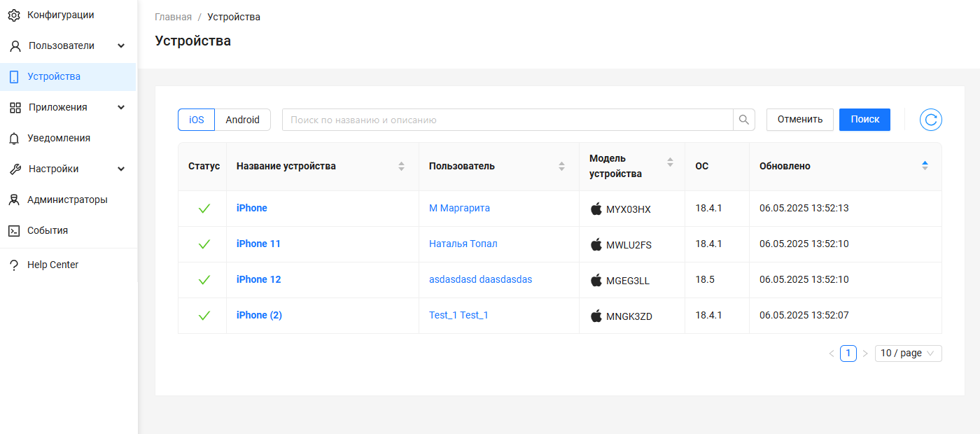
Task: Click the Администраторы icon in sidebar
Action: coord(14,200)
